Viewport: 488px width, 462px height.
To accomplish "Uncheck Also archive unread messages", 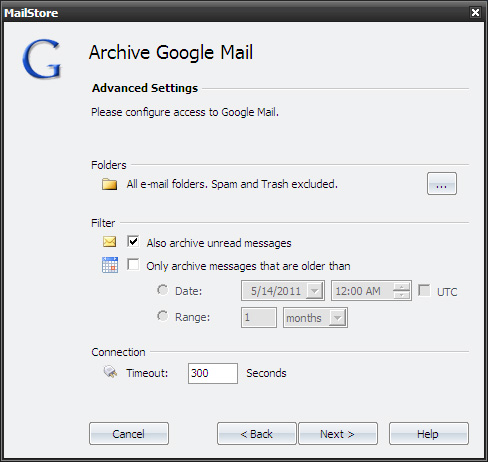I will (133, 241).
